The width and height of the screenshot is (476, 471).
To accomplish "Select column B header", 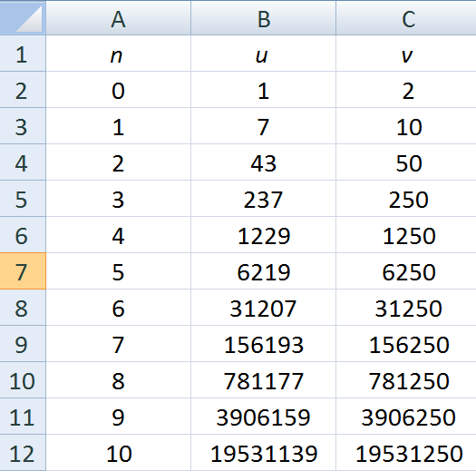I will pos(264,17).
